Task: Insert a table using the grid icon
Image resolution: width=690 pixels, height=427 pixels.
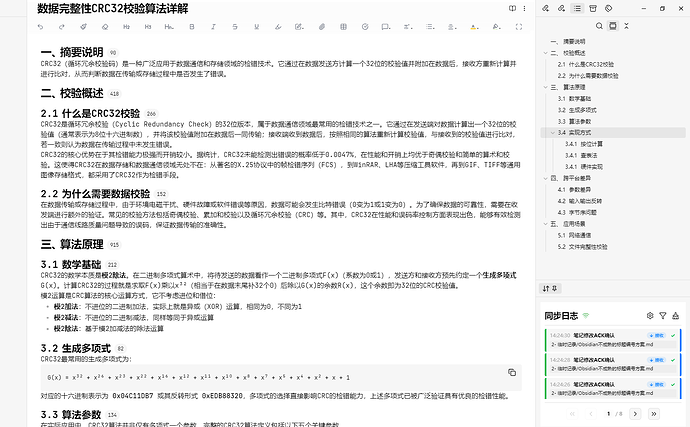Action: (x=343, y=27)
